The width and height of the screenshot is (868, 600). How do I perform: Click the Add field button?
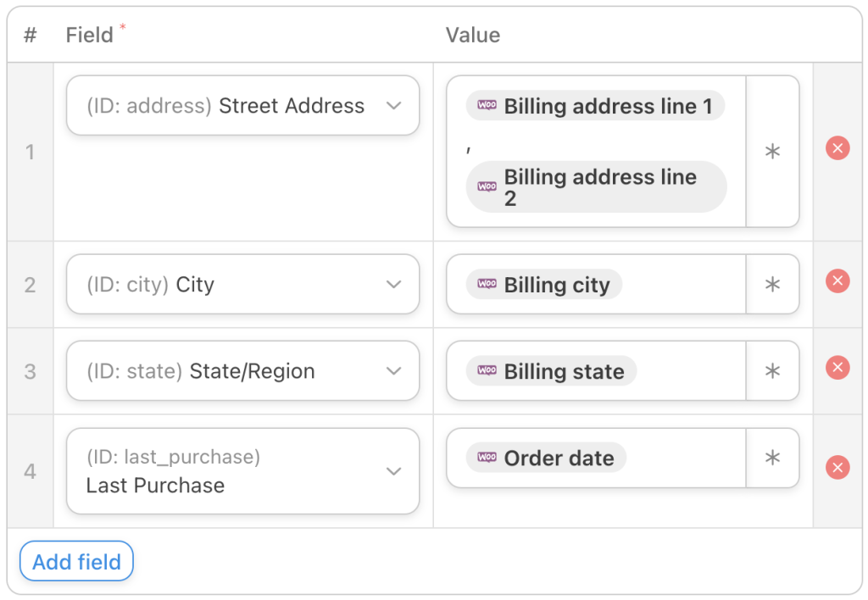coord(76,561)
